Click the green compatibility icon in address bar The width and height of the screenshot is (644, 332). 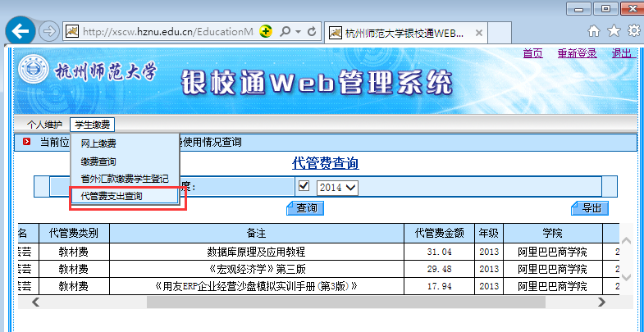pos(267,32)
